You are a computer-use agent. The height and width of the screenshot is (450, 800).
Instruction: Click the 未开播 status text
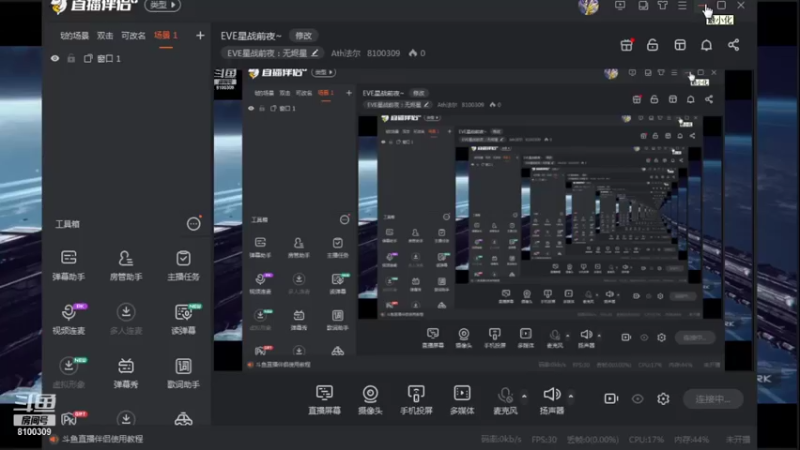[x=738, y=439]
